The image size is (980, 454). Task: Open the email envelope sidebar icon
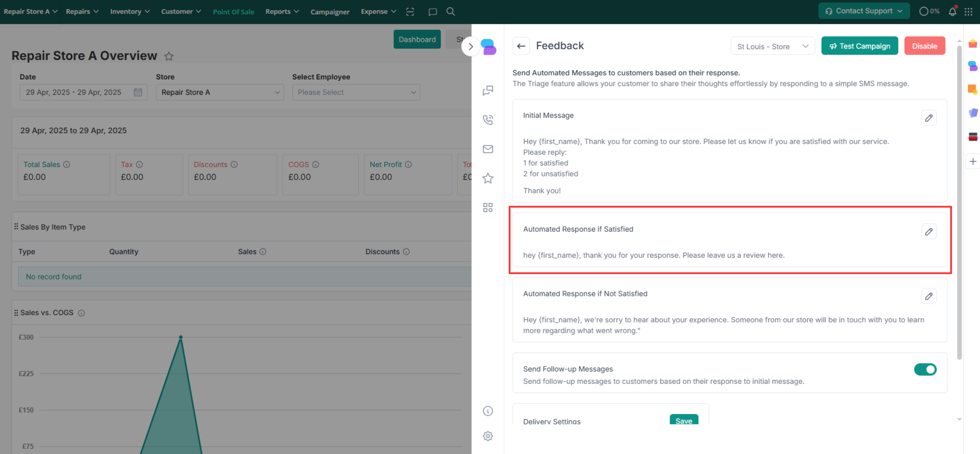coord(488,149)
